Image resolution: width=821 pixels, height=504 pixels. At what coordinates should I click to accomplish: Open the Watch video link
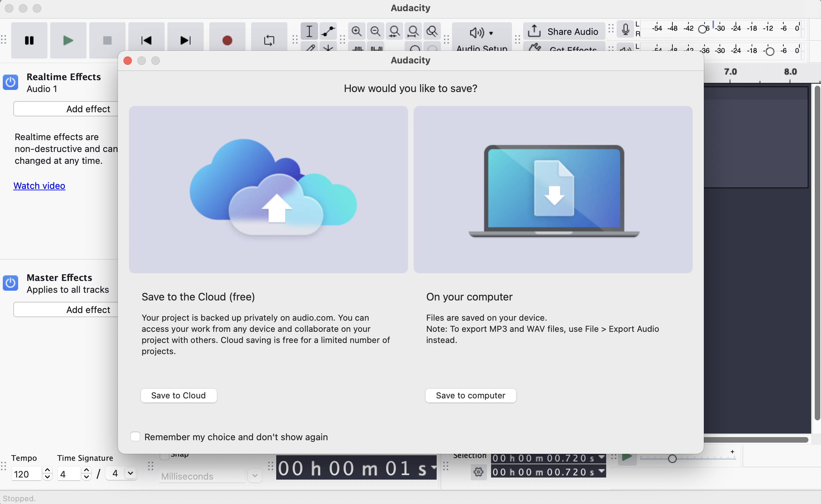39,186
